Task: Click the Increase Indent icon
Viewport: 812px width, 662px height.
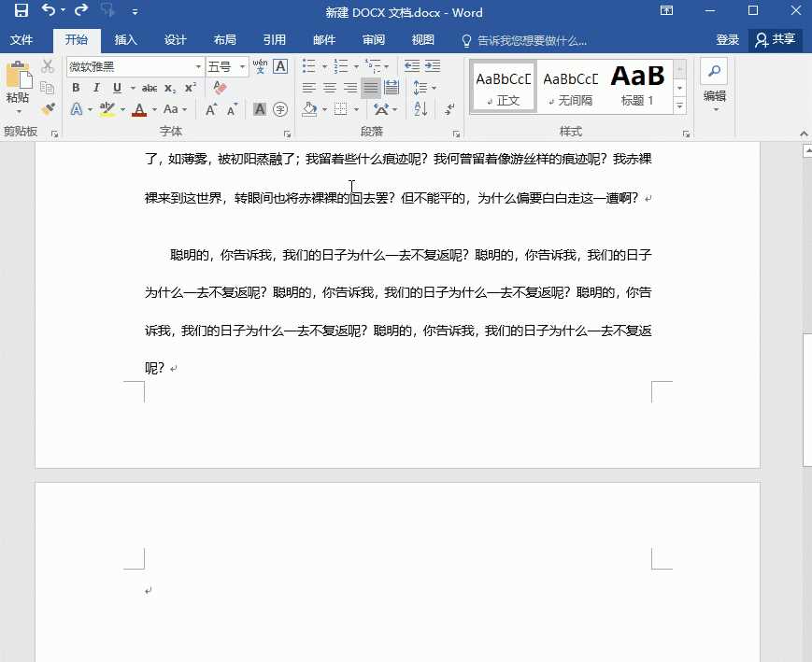Action: coord(432,66)
